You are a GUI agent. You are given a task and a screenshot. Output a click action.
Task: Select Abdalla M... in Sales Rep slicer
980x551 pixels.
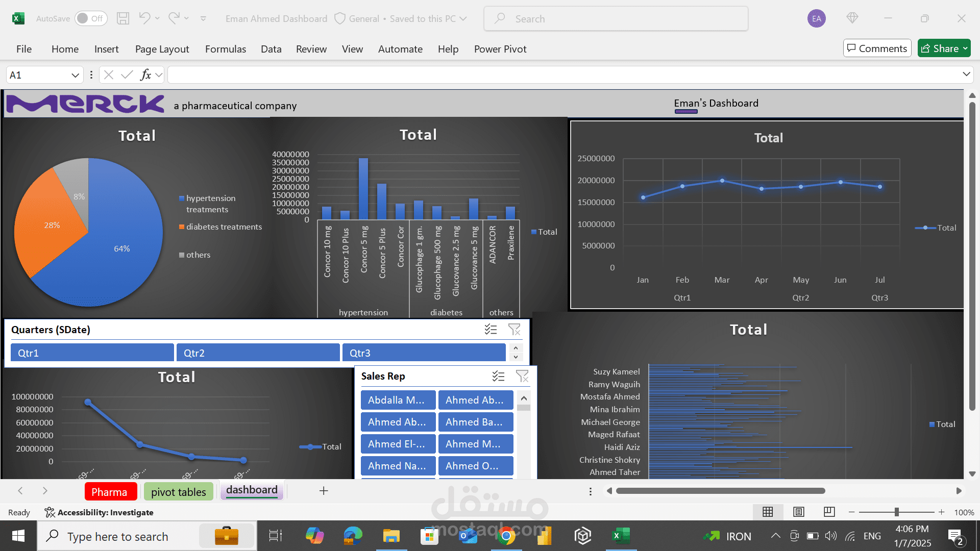398,400
